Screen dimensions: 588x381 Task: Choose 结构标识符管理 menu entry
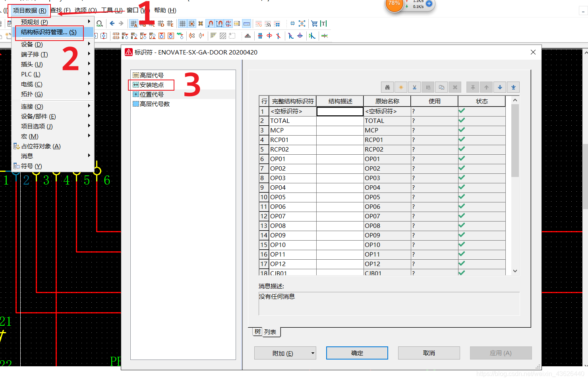click(x=54, y=32)
